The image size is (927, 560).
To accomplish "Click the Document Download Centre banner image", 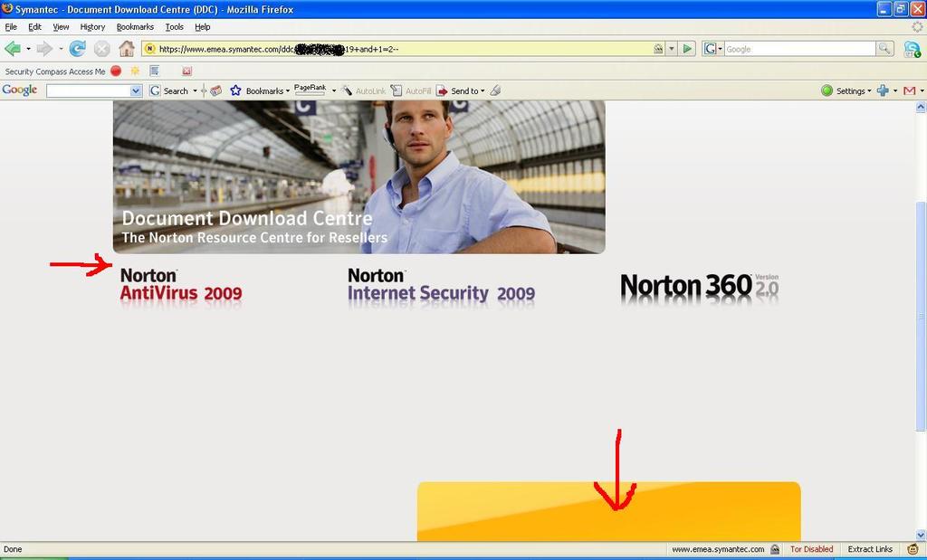I will click(x=358, y=177).
